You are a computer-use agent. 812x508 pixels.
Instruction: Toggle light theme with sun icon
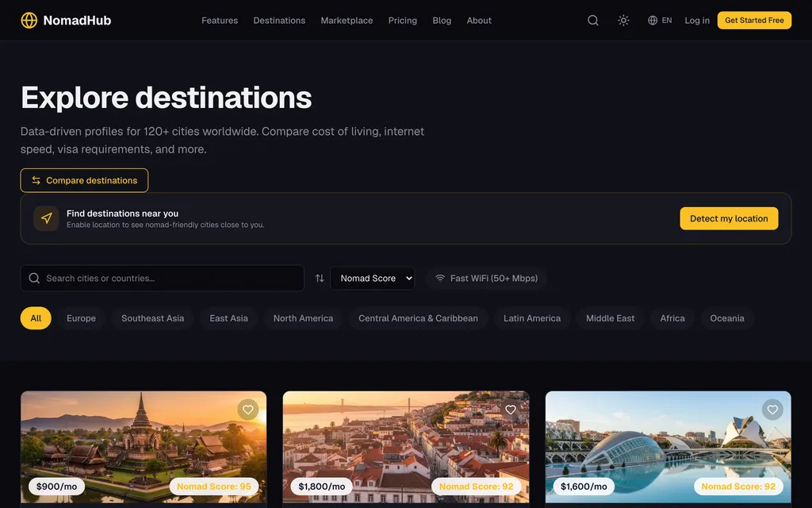[623, 20]
